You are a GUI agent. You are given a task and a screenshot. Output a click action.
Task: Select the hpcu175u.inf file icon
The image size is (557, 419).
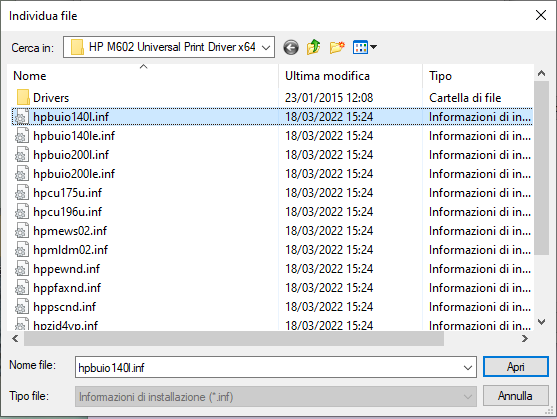(x=22, y=192)
